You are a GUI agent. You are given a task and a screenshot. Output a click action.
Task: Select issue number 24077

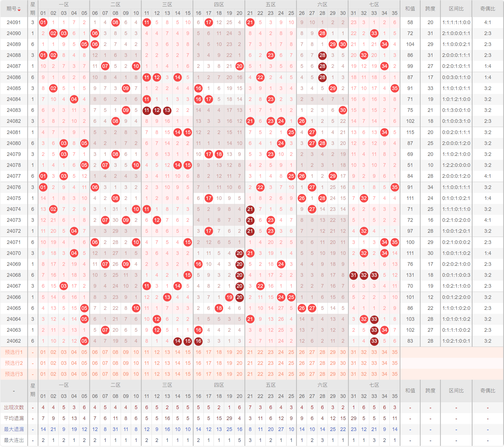point(14,176)
